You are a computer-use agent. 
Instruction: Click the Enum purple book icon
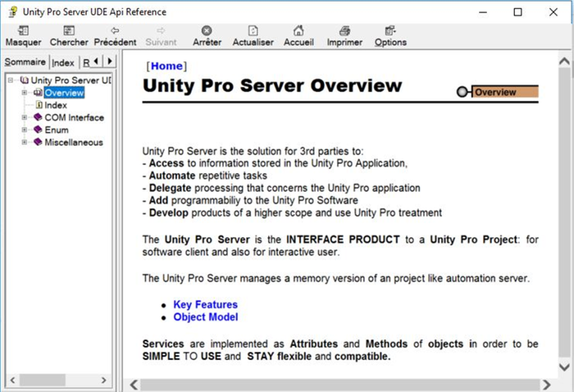pos(38,130)
